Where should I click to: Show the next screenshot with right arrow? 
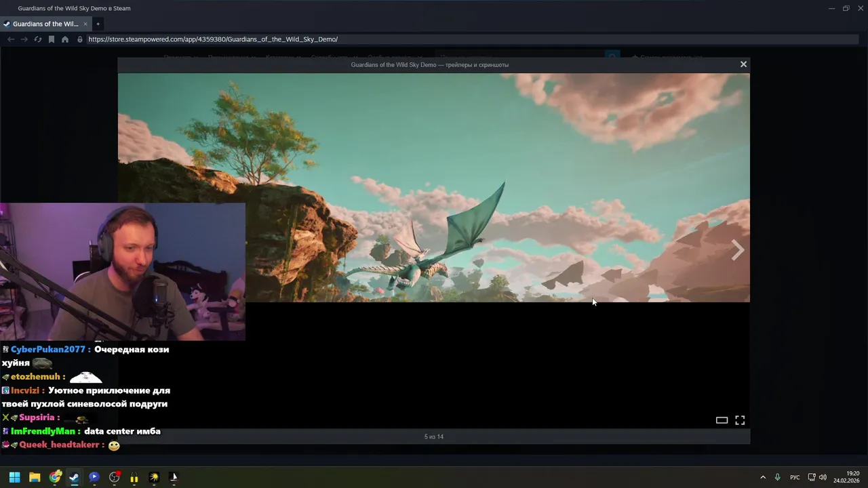click(738, 250)
